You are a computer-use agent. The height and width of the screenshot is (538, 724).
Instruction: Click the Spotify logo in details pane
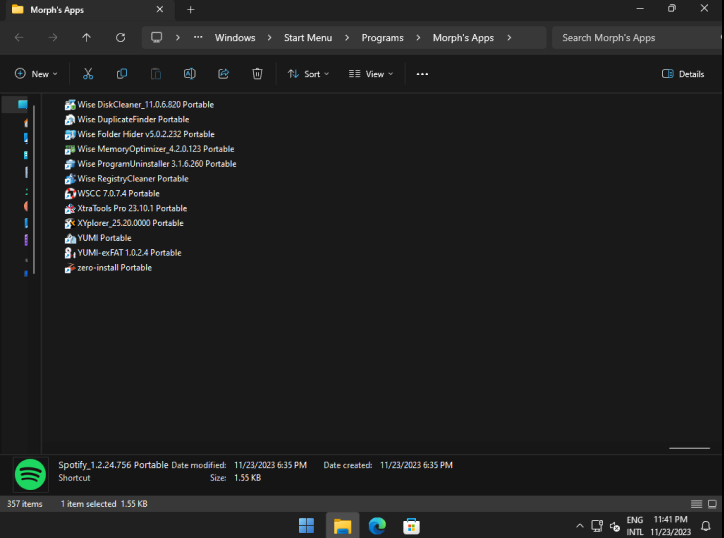tap(30, 474)
